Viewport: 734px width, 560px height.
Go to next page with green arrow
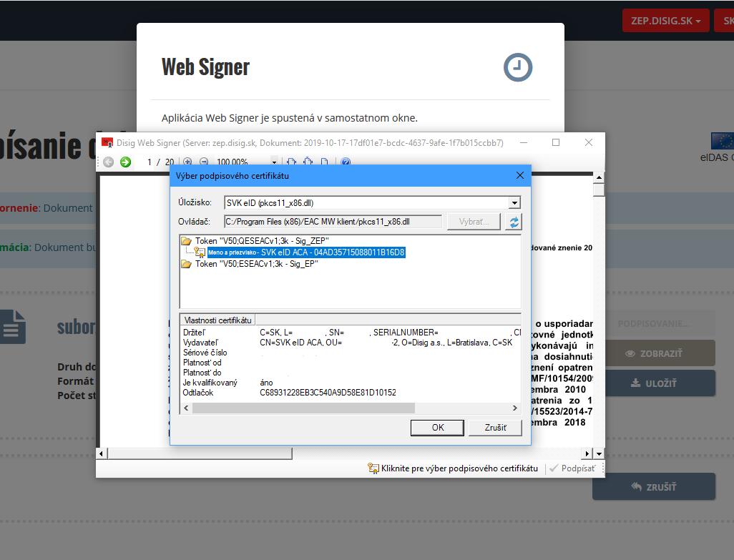(125, 162)
